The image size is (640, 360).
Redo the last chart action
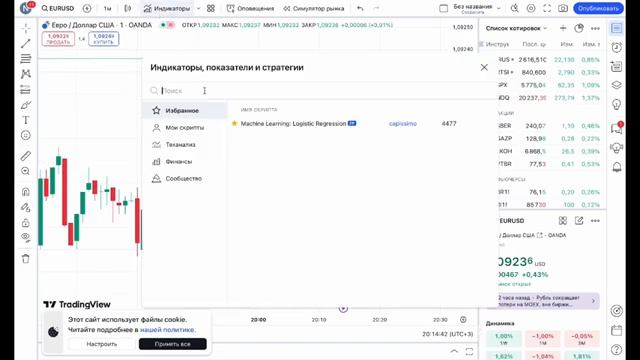pos(376,8)
